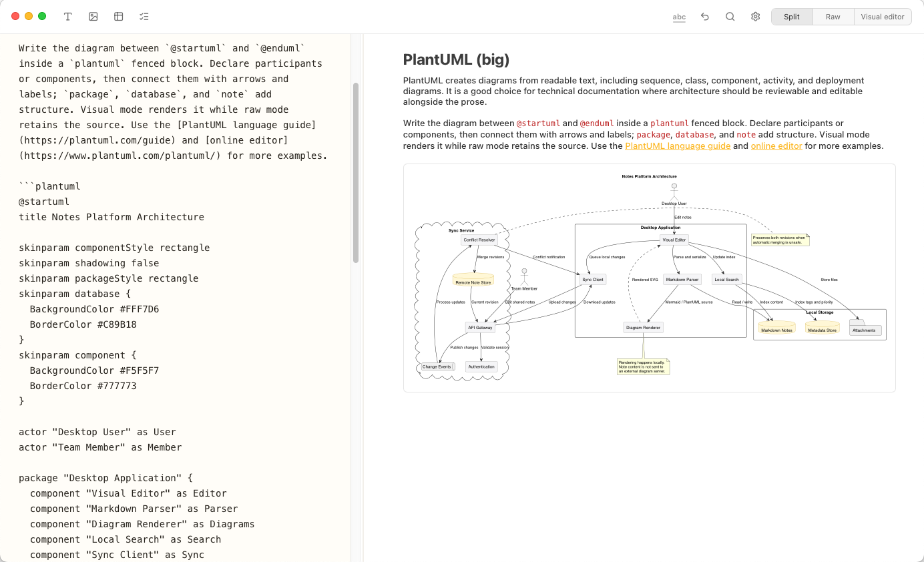
Task: Click the 'Sync Client' node in diagram
Action: (x=592, y=280)
